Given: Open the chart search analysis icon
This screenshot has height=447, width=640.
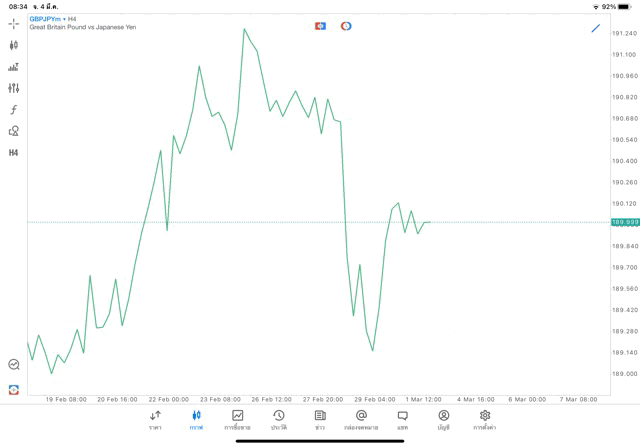Looking at the screenshot, I should [13, 365].
